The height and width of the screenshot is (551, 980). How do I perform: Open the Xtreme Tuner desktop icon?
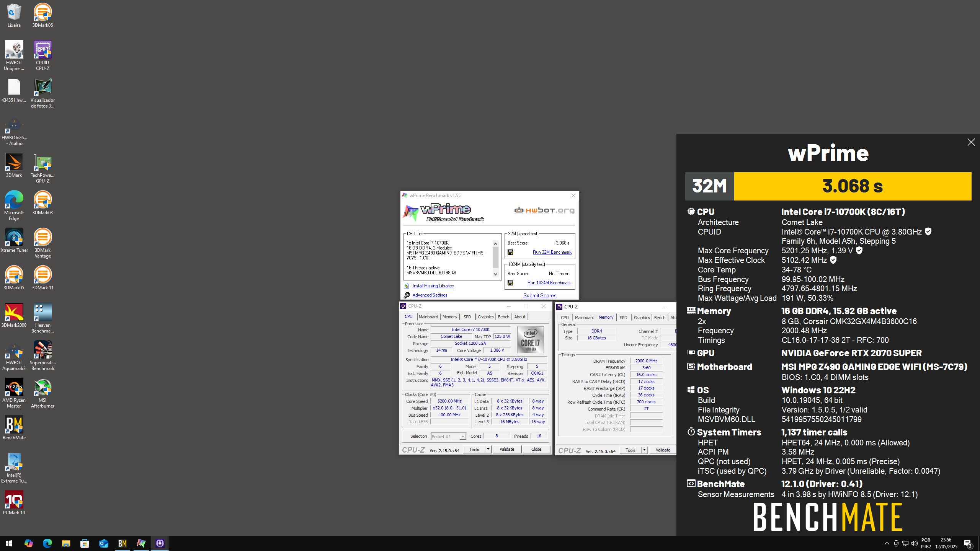click(14, 240)
